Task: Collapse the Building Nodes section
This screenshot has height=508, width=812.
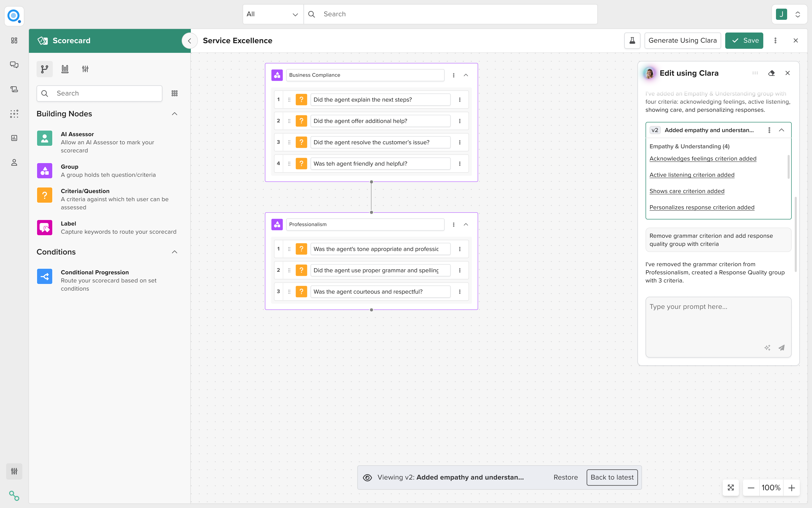Action: pos(175,114)
